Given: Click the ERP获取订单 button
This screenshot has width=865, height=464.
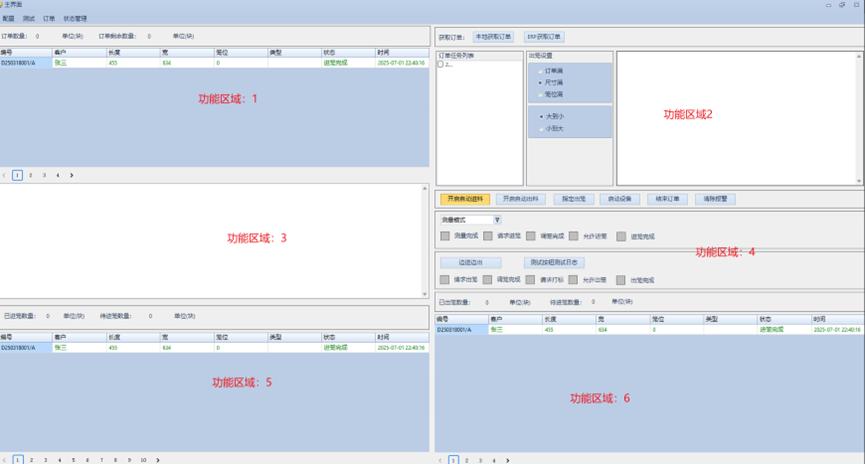Looking at the screenshot, I should (x=544, y=37).
